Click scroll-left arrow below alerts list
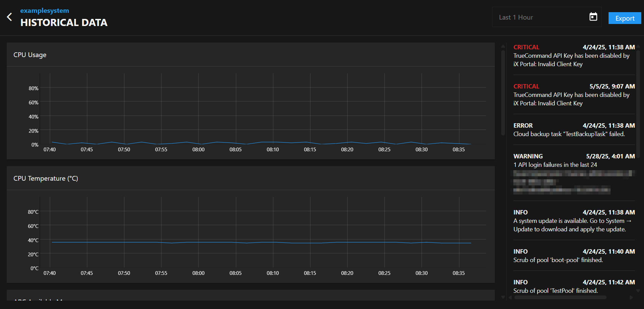The width and height of the screenshot is (644, 309). pos(510,298)
